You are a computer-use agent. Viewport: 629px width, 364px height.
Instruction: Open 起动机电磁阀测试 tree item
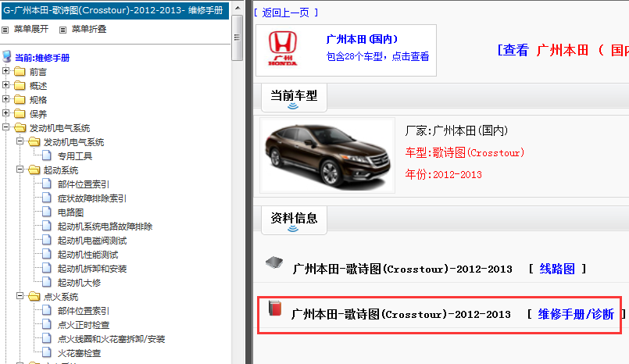[x=92, y=241]
